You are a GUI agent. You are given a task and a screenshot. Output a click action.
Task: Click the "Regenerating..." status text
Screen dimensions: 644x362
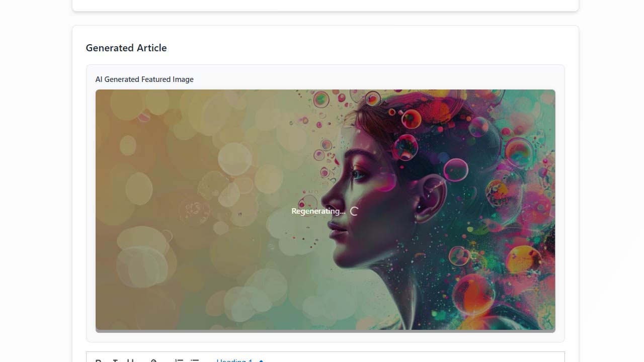(x=318, y=211)
